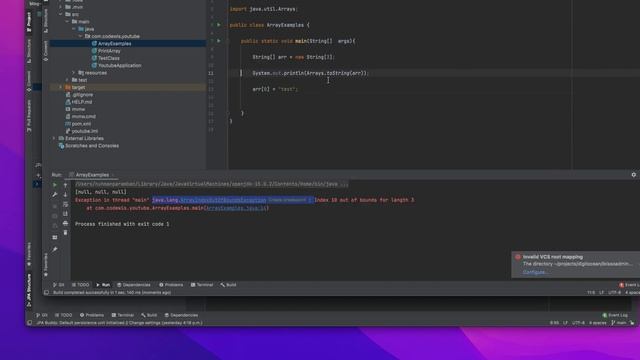Open the Build tool window tab

228,285
